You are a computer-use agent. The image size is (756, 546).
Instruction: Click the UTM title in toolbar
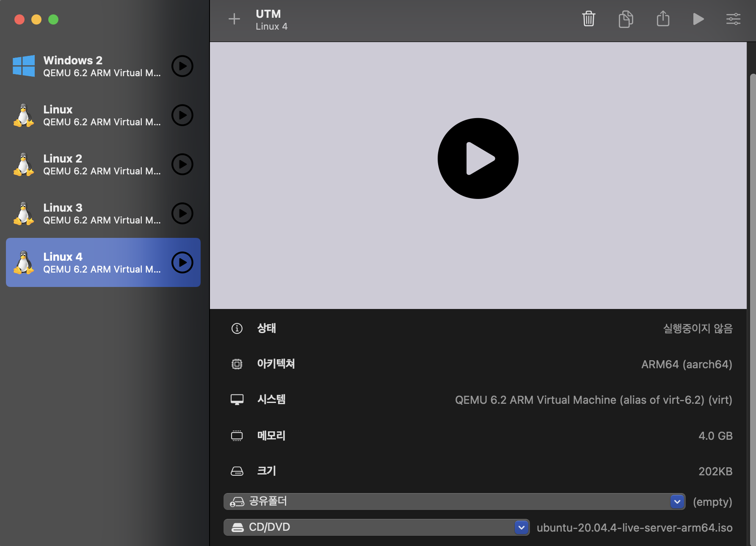click(x=268, y=14)
